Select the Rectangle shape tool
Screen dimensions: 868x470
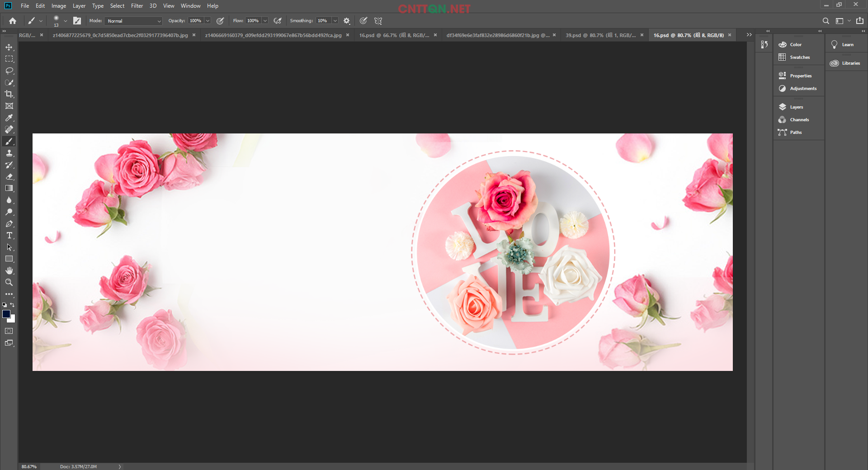tap(9, 259)
